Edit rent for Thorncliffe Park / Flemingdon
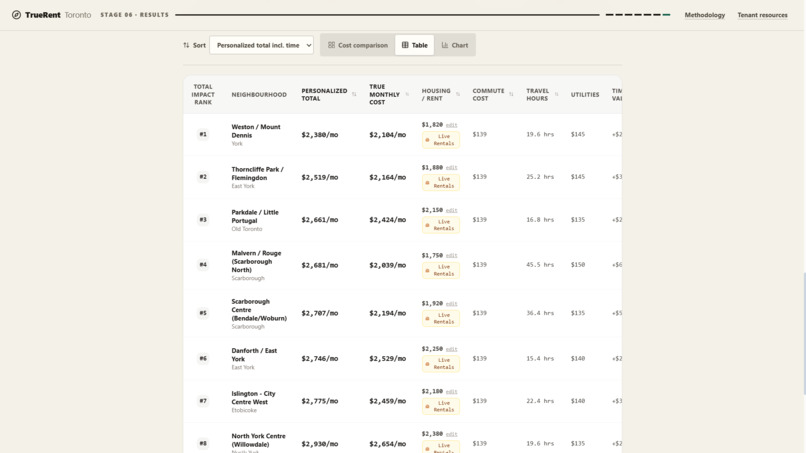Screen dimensions: 806x453 [451, 168]
